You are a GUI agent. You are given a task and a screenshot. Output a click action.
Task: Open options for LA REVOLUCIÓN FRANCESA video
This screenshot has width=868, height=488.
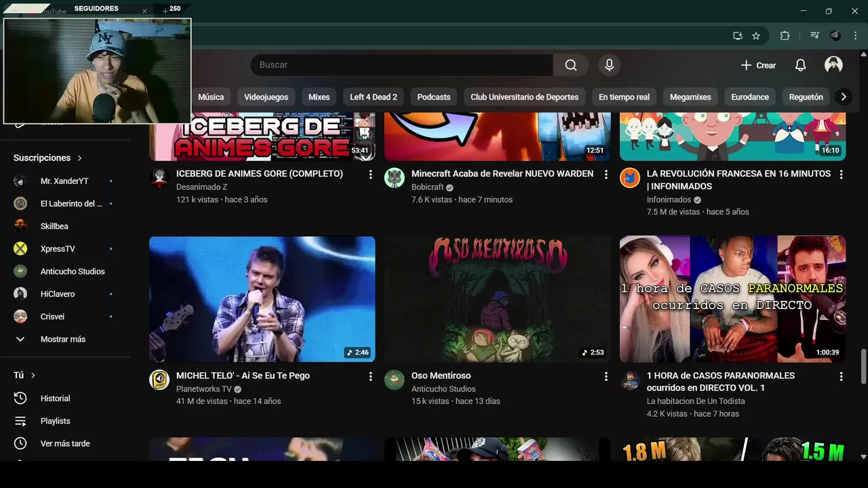(841, 174)
